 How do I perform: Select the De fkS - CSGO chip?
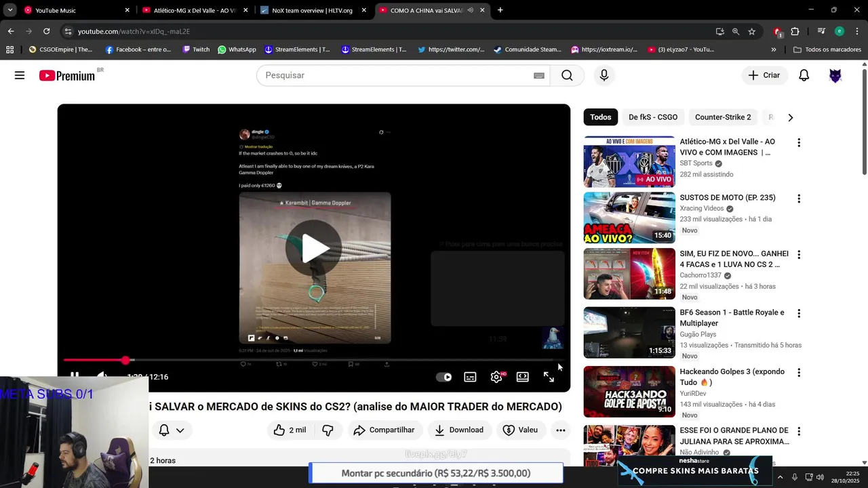pos(653,117)
